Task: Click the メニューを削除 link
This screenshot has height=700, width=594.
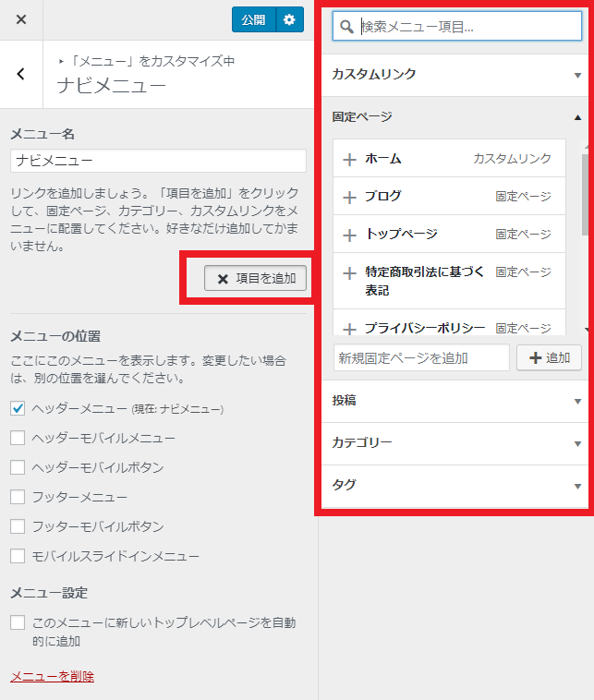Action: pos(52,676)
